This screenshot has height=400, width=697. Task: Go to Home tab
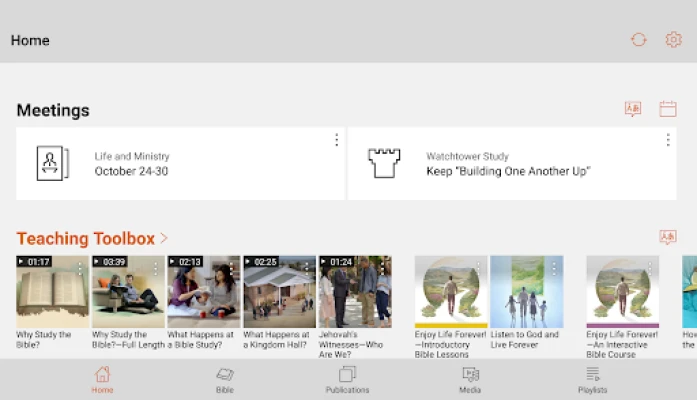(102, 380)
